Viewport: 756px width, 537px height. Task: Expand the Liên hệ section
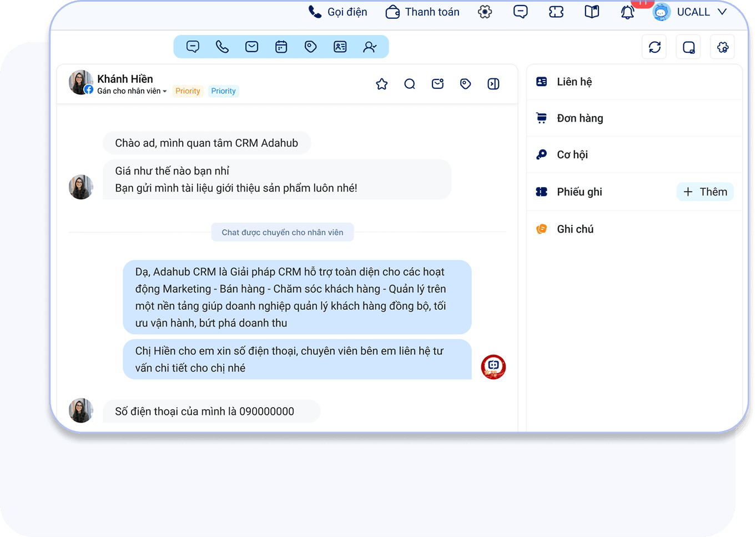point(574,82)
